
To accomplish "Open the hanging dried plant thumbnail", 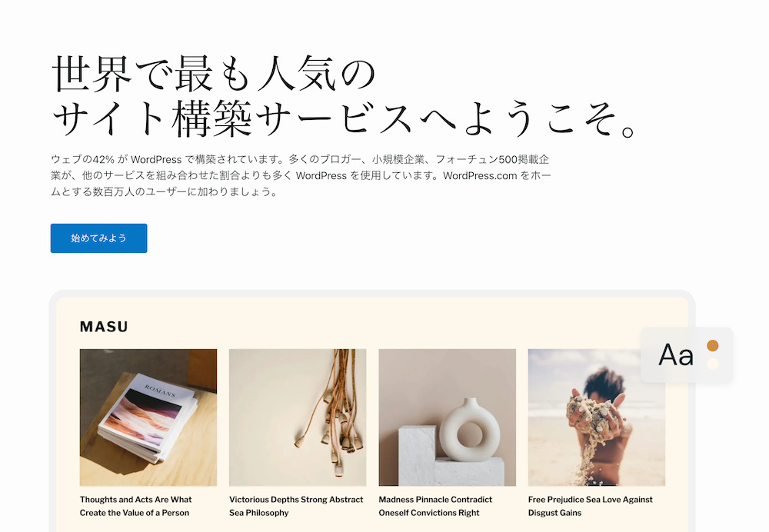I will point(298,417).
